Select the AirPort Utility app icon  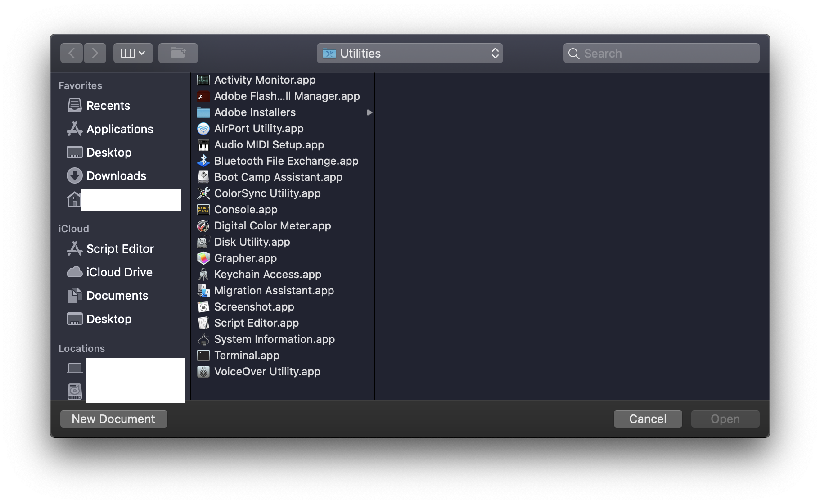[203, 129]
